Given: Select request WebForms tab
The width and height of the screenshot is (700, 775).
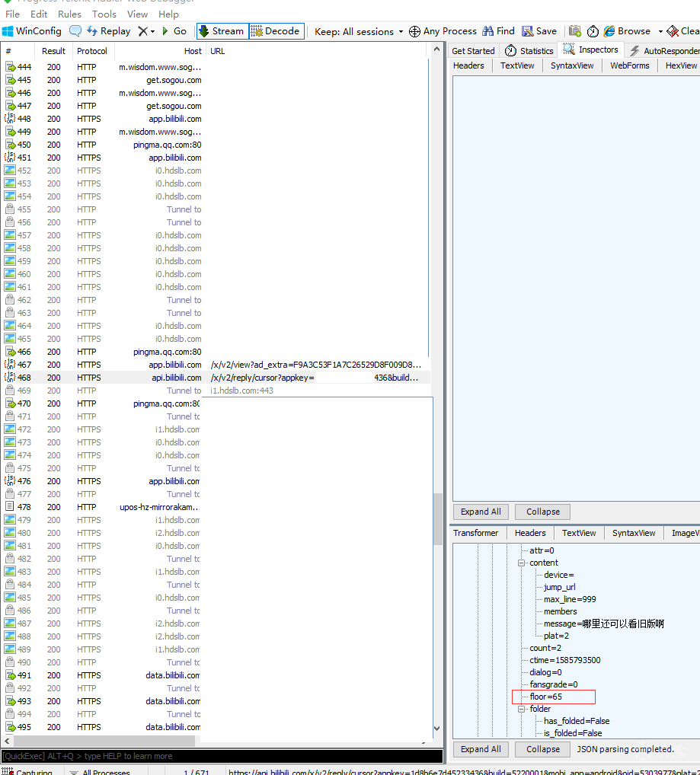Looking at the screenshot, I should 630,65.
